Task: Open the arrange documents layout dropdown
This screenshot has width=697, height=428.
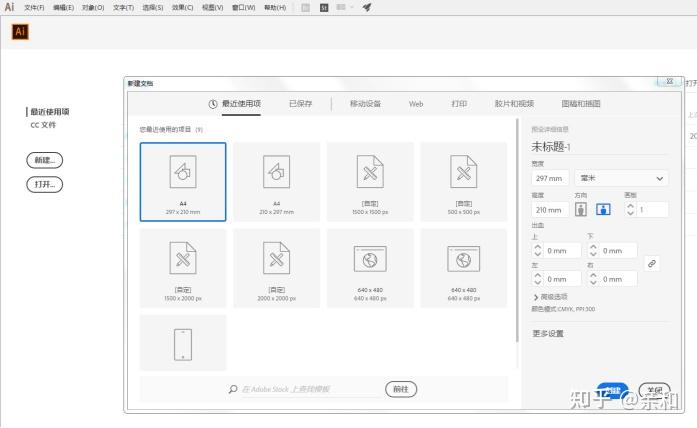Action: coord(344,8)
